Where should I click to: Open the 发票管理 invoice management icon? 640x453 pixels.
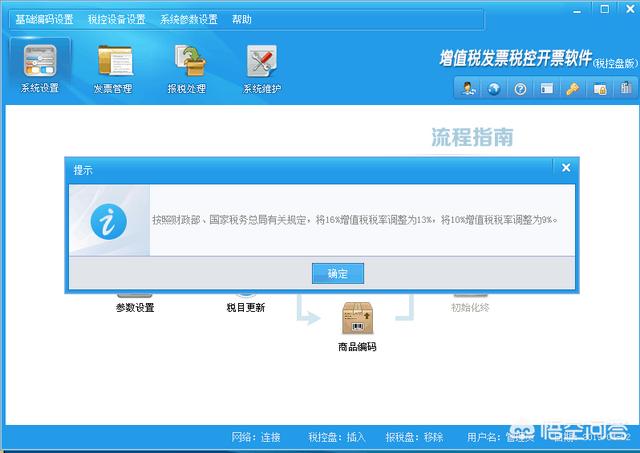tap(113, 66)
